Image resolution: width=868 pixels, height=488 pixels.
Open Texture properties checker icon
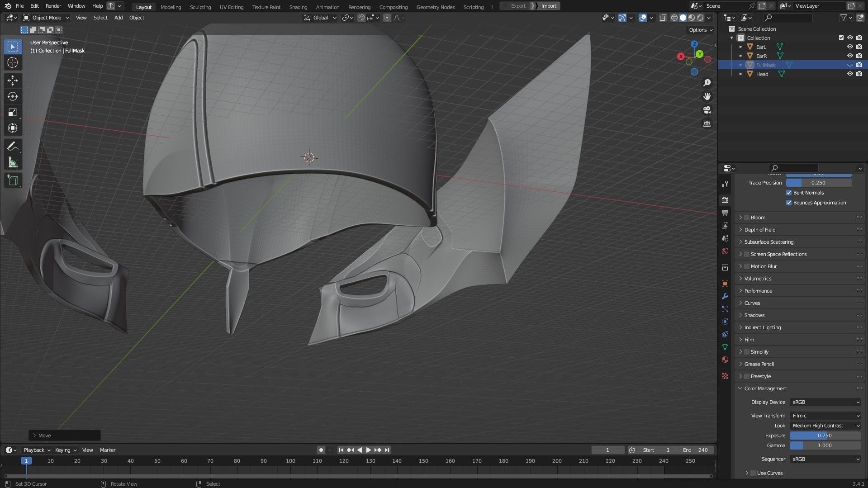(725, 376)
